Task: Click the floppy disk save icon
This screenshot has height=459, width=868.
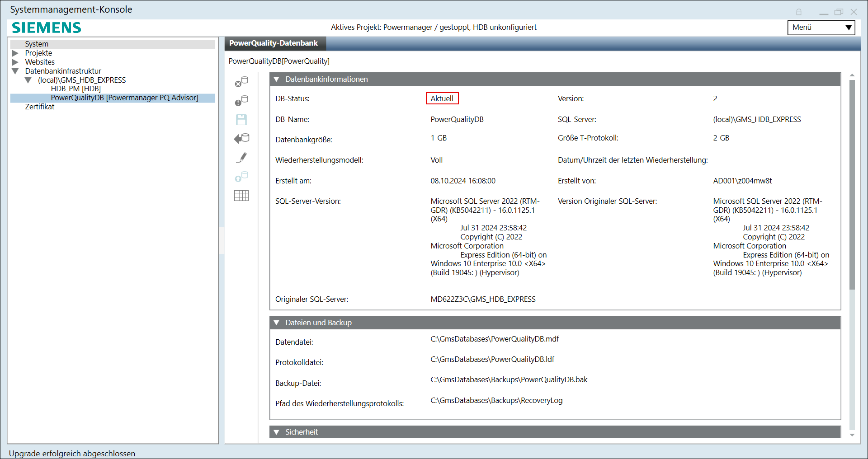Action: click(241, 120)
